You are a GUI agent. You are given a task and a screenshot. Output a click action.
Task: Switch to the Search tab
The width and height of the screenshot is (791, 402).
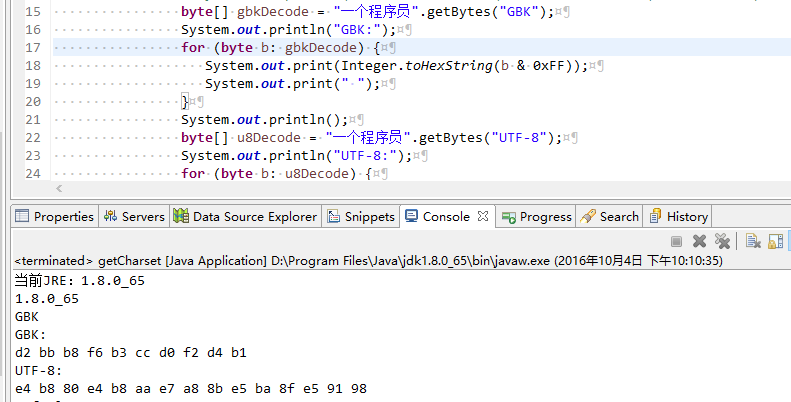pos(610,216)
